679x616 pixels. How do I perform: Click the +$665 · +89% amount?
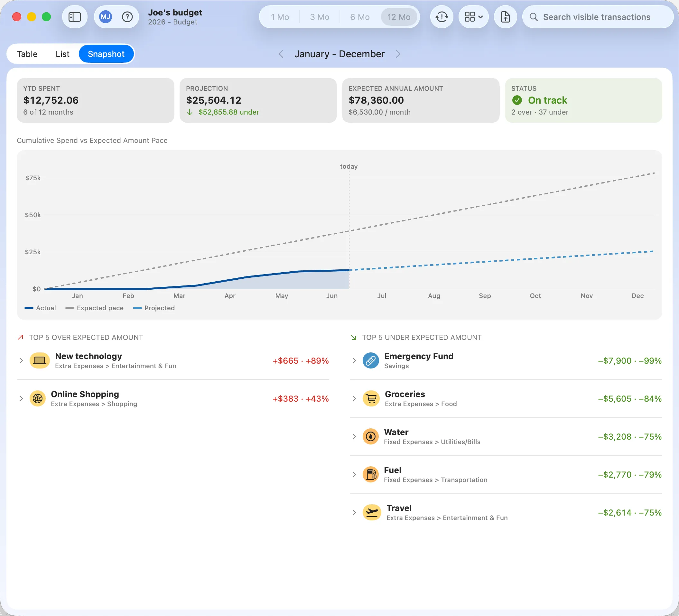[x=301, y=361]
